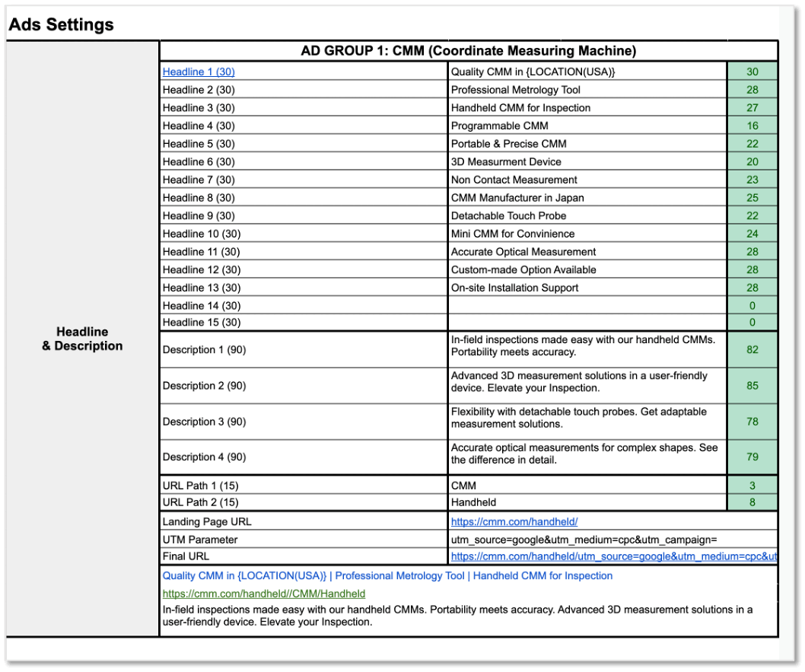Click the green ad preview display URL
Screen dimensions: 805x672
tap(263, 593)
